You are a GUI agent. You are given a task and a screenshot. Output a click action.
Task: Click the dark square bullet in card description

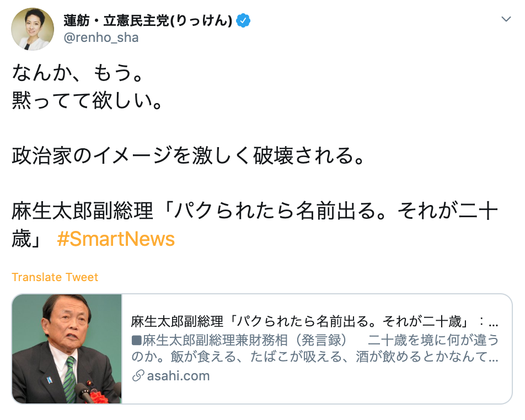pyautogui.click(x=136, y=341)
